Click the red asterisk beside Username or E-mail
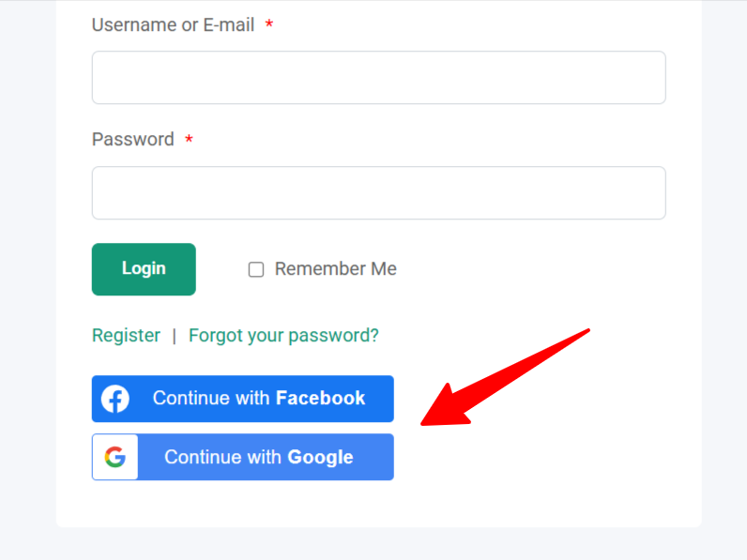 coord(269,25)
